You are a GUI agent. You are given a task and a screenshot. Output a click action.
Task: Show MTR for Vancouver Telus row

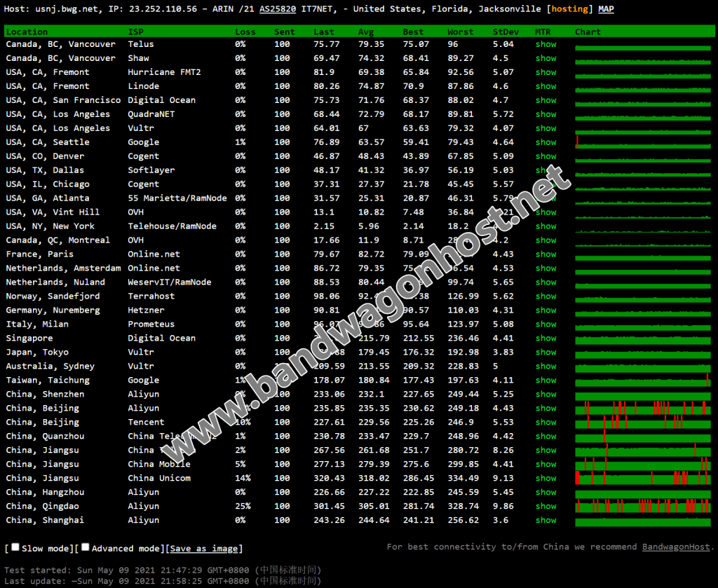coord(546,44)
